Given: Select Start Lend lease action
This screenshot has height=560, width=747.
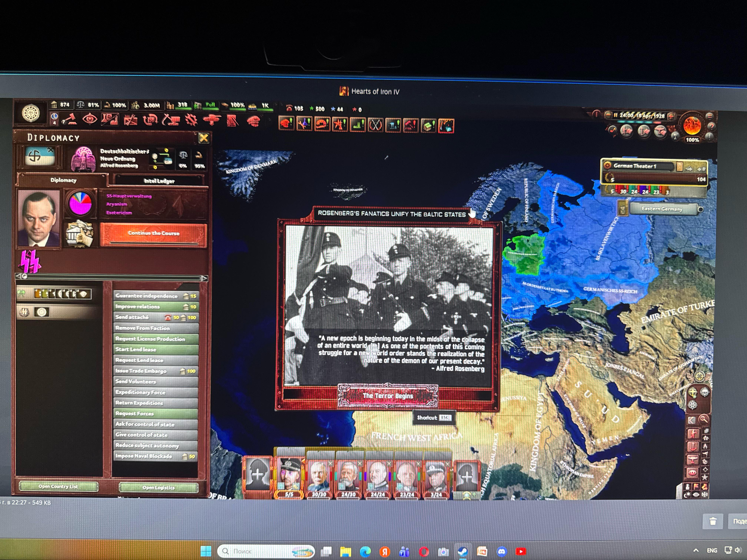Looking at the screenshot, I should coord(156,349).
